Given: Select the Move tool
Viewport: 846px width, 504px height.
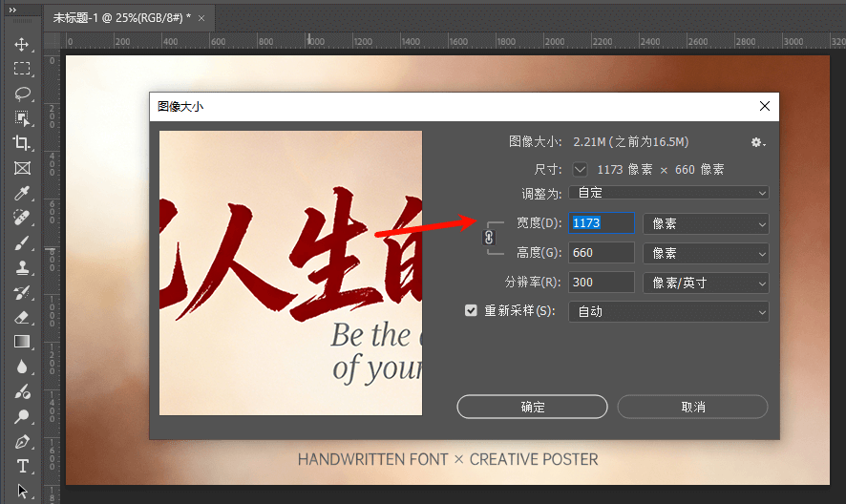Looking at the screenshot, I should tap(22, 44).
